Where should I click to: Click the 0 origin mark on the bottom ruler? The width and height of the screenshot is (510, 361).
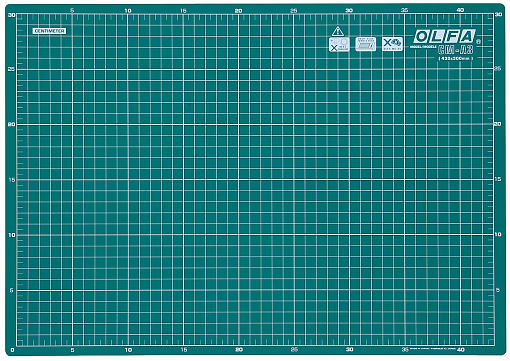12,350
